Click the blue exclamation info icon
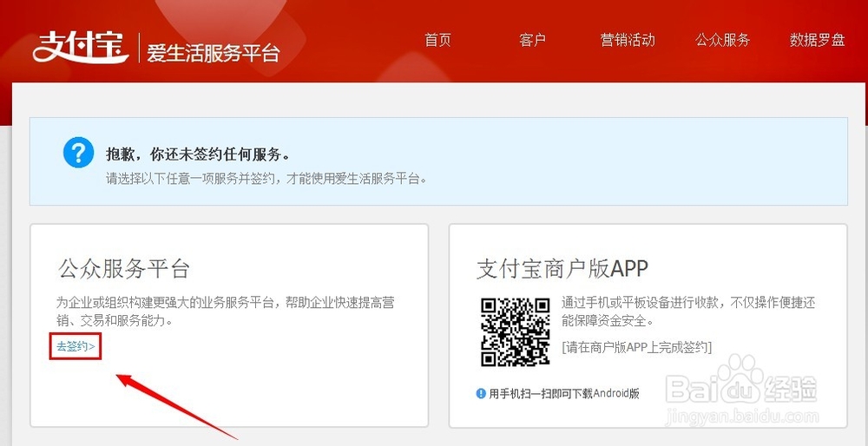Viewport: 868px width, 446px height. [x=481, y=393]
